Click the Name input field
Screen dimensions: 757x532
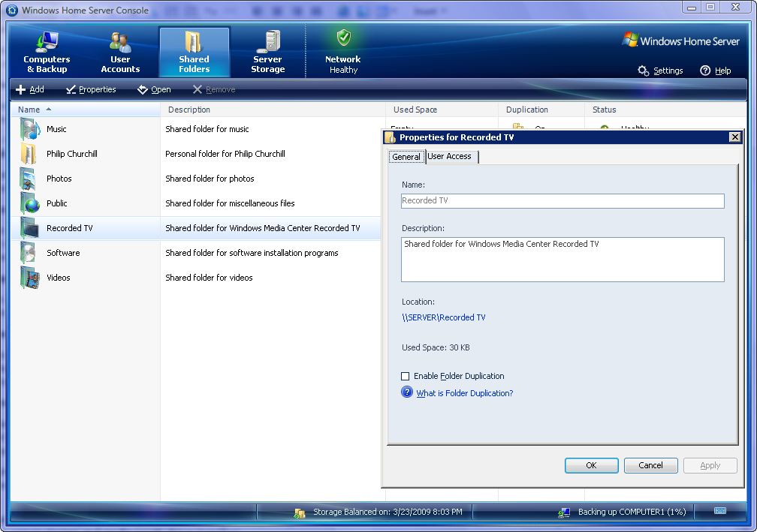562,200
